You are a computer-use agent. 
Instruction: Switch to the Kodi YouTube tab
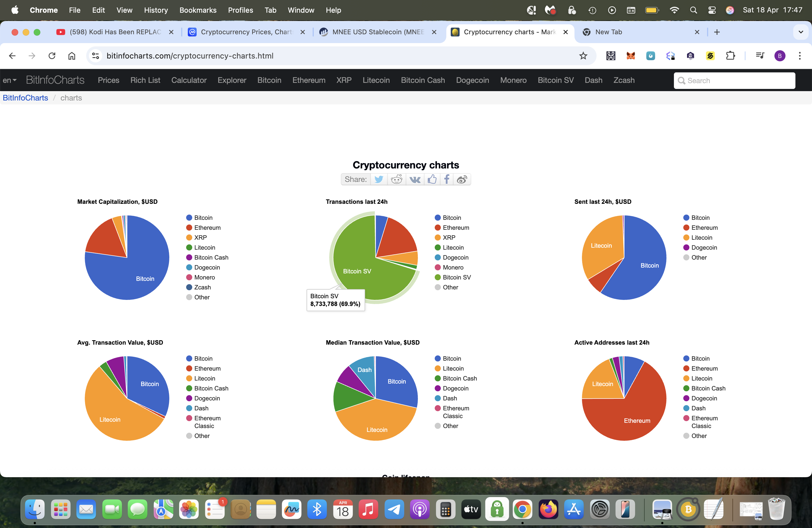[115, 32]
